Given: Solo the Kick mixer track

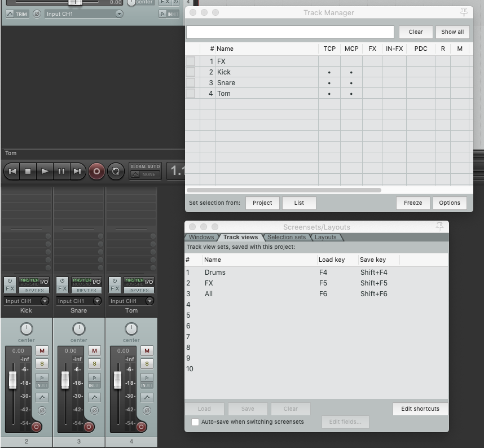Looking at the screenshot, I should 42,363.
